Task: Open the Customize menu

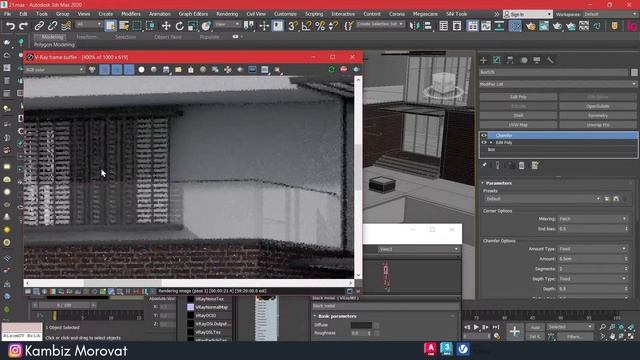Action: [285, 14]
